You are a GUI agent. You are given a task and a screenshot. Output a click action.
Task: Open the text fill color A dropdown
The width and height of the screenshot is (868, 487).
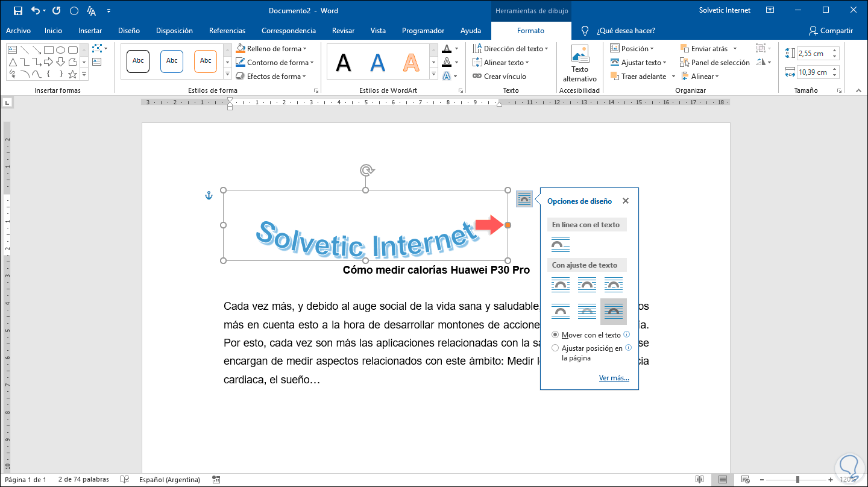point(456,49)
